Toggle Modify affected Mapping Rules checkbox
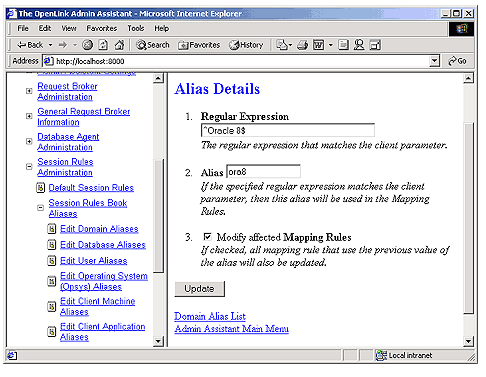Viewport: 486px width, 377px height. [207, 237]
